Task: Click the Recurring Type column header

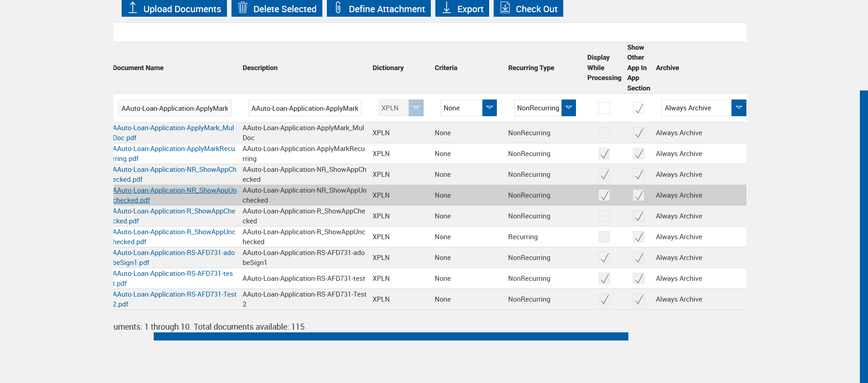Action: (x=531, y=68)
